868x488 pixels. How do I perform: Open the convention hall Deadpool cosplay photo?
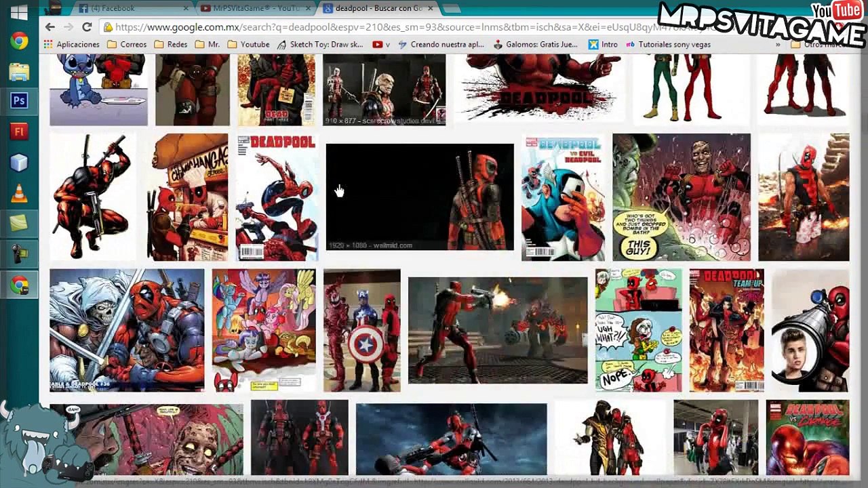click(x=716, y=437)
